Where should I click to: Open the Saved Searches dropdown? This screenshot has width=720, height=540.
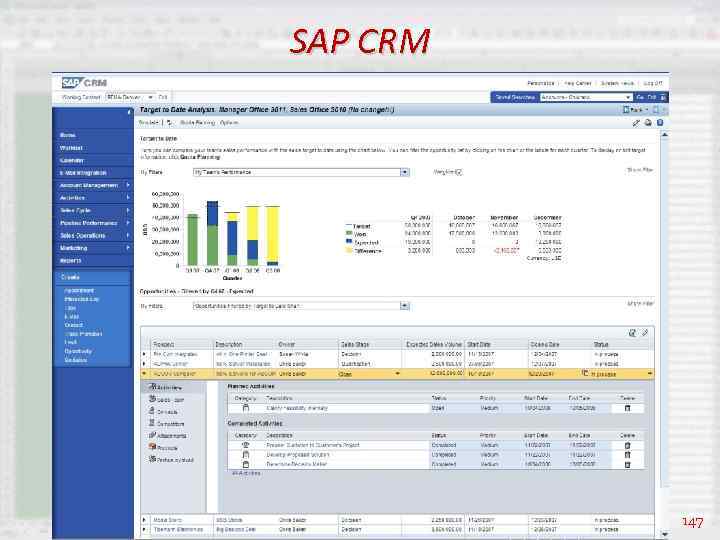point(628,97)
